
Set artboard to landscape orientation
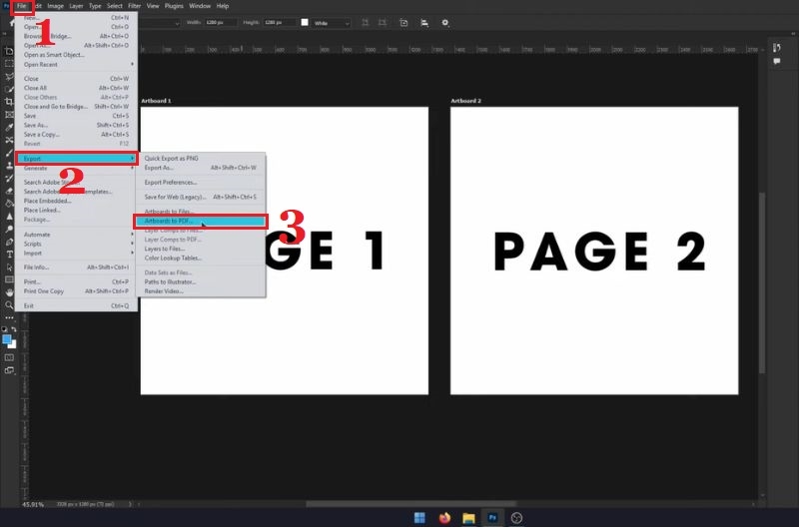pyautogui.click(x=383, y=23)
